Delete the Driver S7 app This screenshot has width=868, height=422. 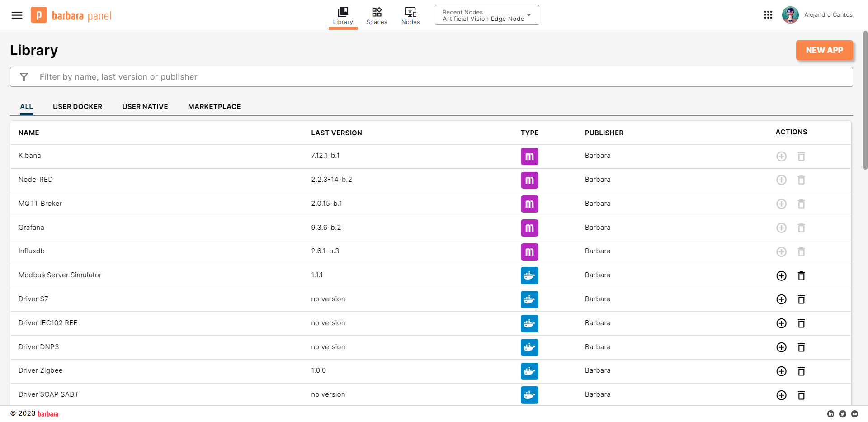(x=801, y=299)
